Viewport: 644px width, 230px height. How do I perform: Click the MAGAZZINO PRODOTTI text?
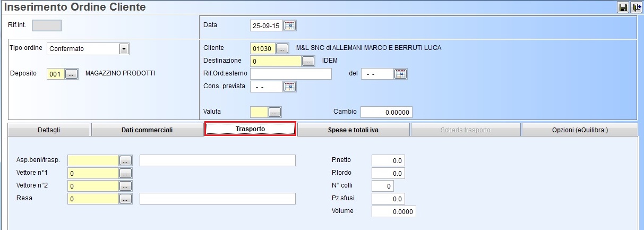pos(121,73)
